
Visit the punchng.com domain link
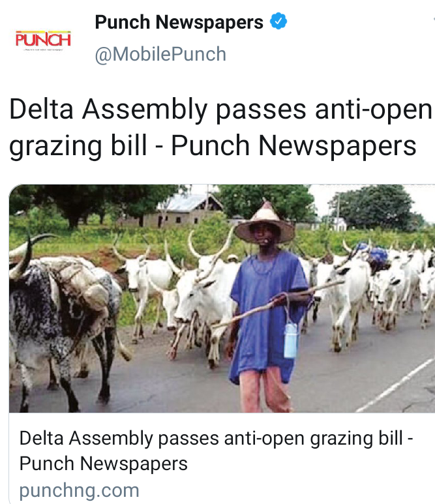(x=79, y=490)
